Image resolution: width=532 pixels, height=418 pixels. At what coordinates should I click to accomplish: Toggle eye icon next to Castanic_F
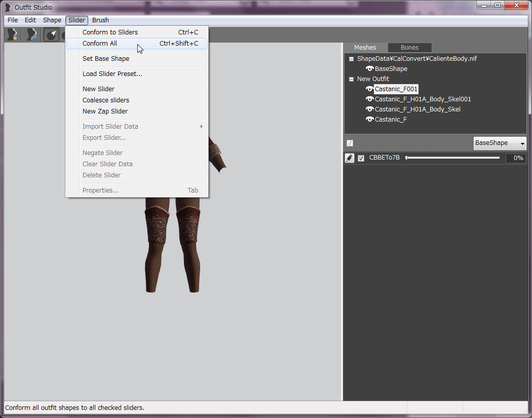click(370, 120)
